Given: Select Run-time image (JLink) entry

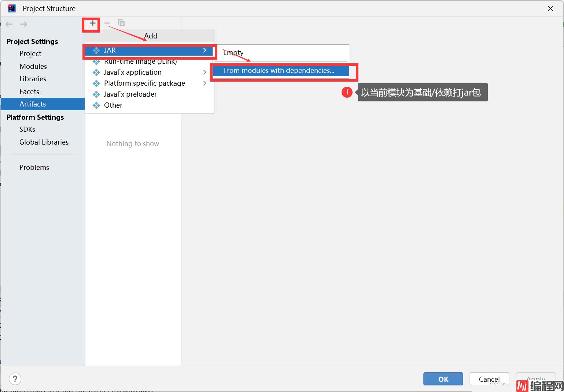Looking at the screenshot, I should coord(149,61).
